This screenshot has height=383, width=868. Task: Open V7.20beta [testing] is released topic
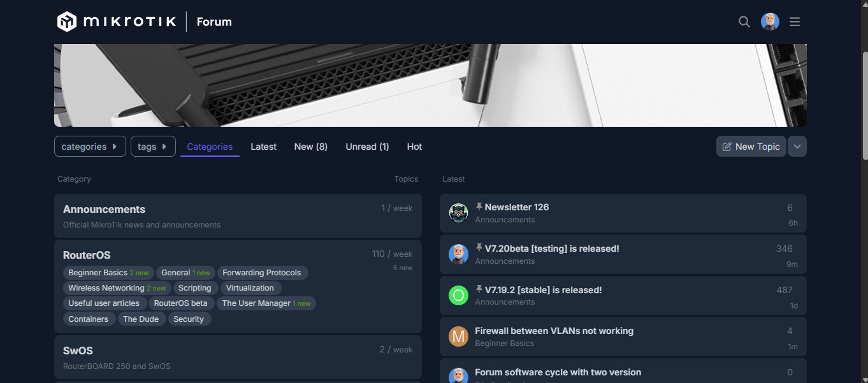pos(552,249)
